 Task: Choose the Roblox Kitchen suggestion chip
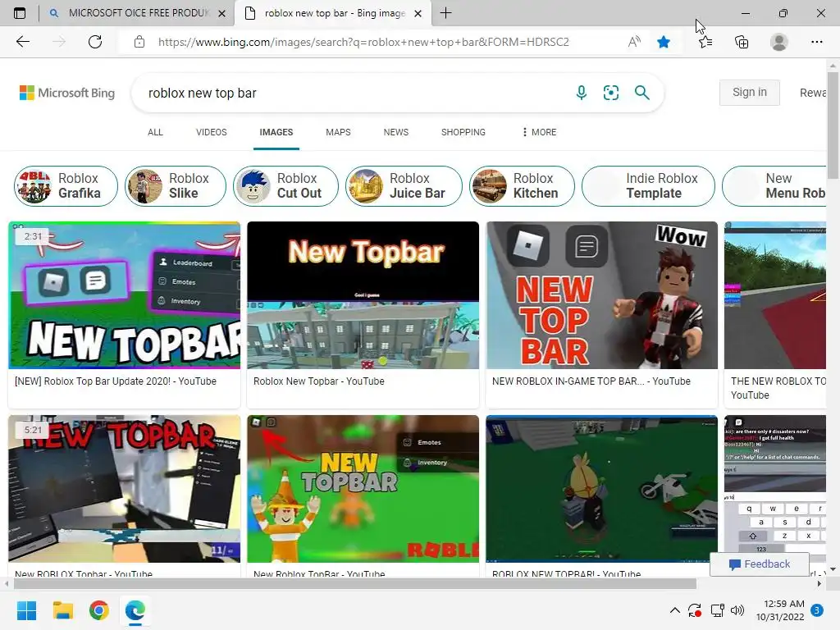[522, 186]
